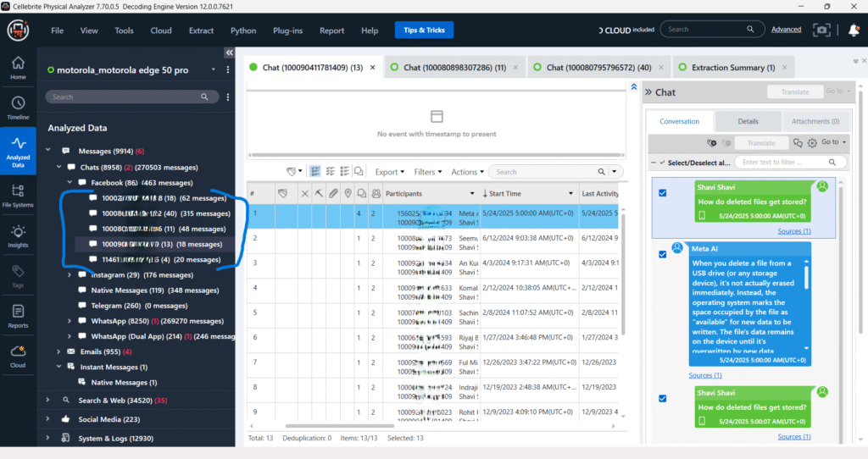The image size is (868, 459).
Task: Open File Systems from the sidebar
Action: tap(18, 196)
